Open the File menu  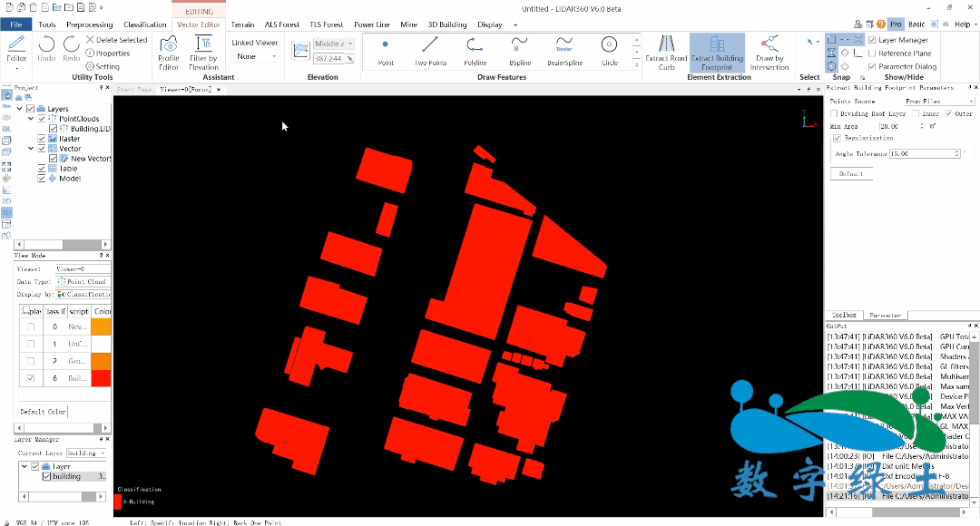[x=16, y=24]
